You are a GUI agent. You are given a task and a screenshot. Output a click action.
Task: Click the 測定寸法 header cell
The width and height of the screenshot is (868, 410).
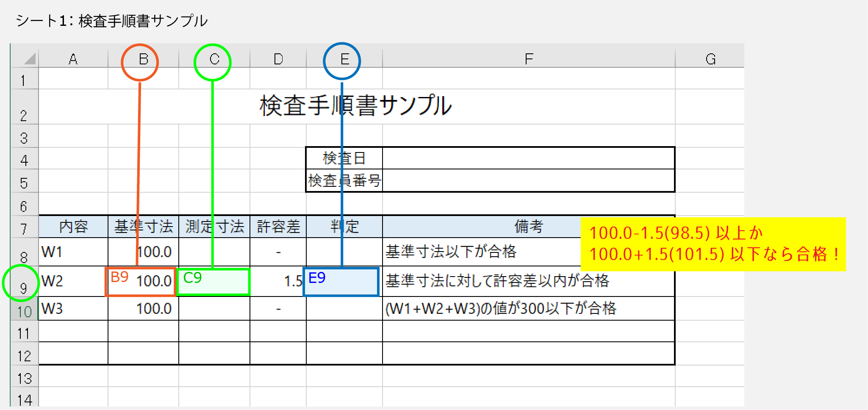click(x=214, y=227)
